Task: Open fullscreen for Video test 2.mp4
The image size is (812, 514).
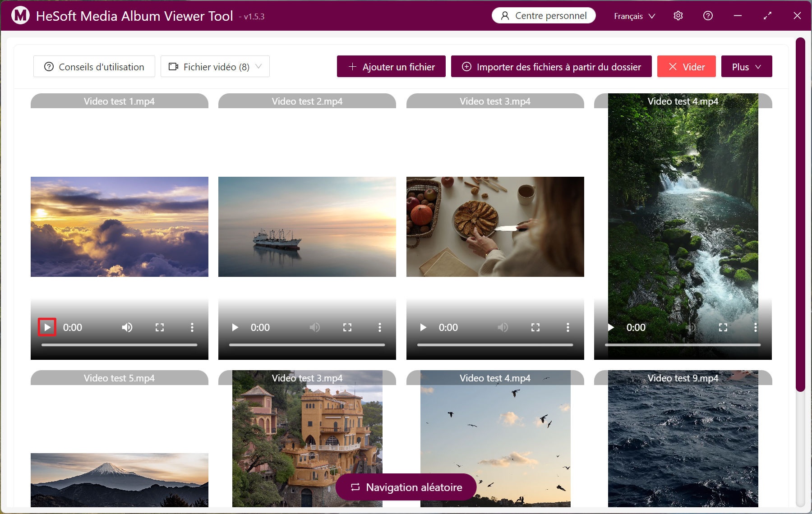Action: click(x=347, y=327)
